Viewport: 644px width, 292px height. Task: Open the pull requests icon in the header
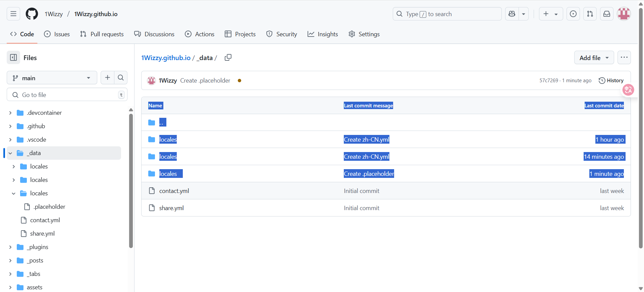pos(590,14)
